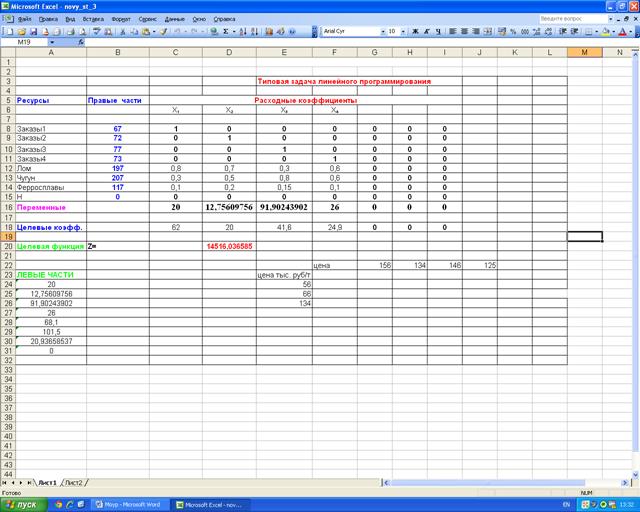Apply font color with the red A
The height and width of the screenshot is (512, 640).
623,31
